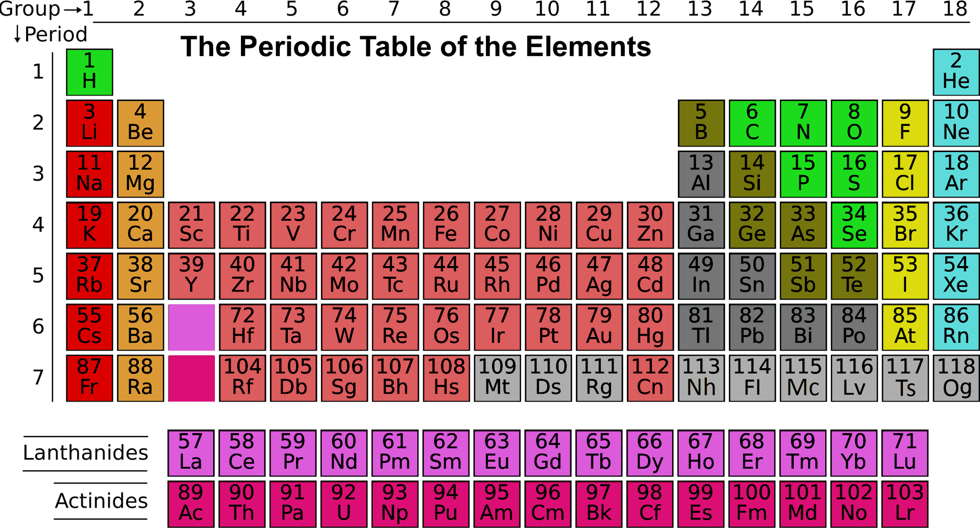Click the Europium (63 Eu) cell
This screenshot has width=980, height=528.
tap(497, 453)
